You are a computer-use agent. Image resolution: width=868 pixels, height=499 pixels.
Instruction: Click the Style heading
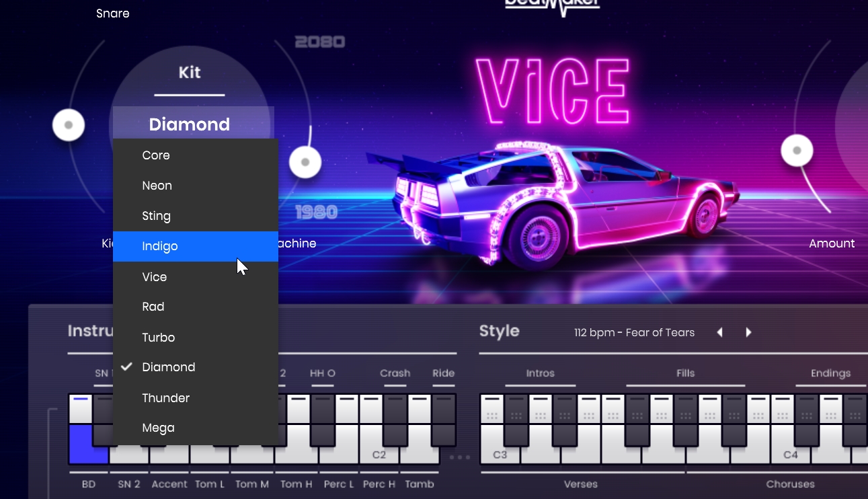click(500, 331)
